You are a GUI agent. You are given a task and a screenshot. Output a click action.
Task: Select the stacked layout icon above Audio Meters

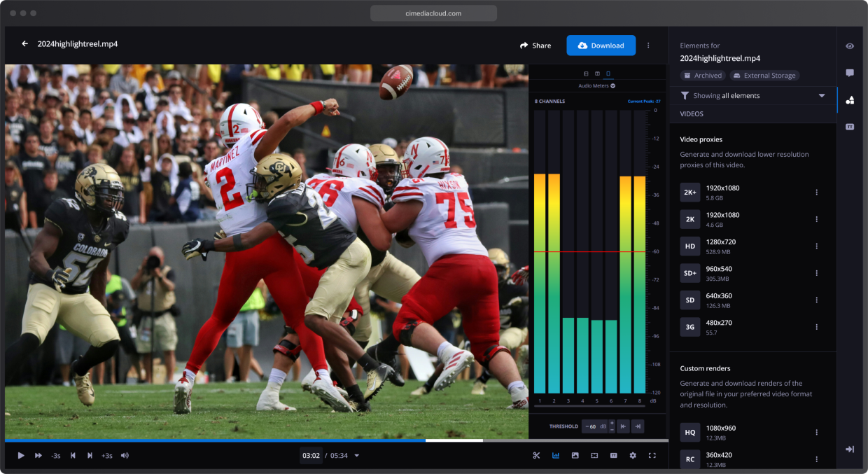tap(587, 74)
